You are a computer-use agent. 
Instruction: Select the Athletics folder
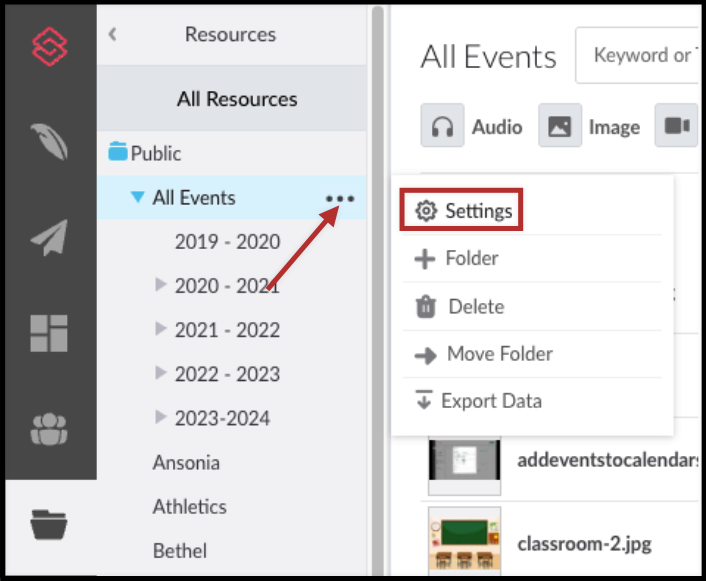point(190,507)
